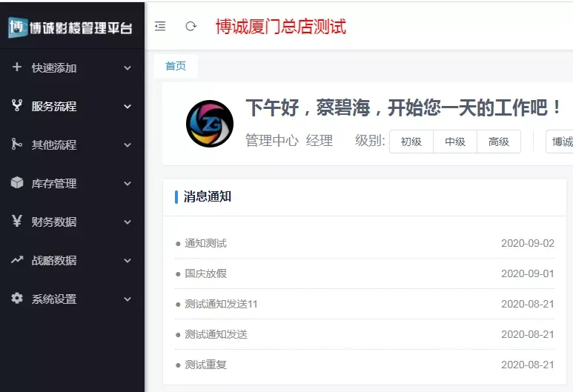Click the user avatar picture
The height and width of the screenshot is (392, 573).
coord(210,124)
